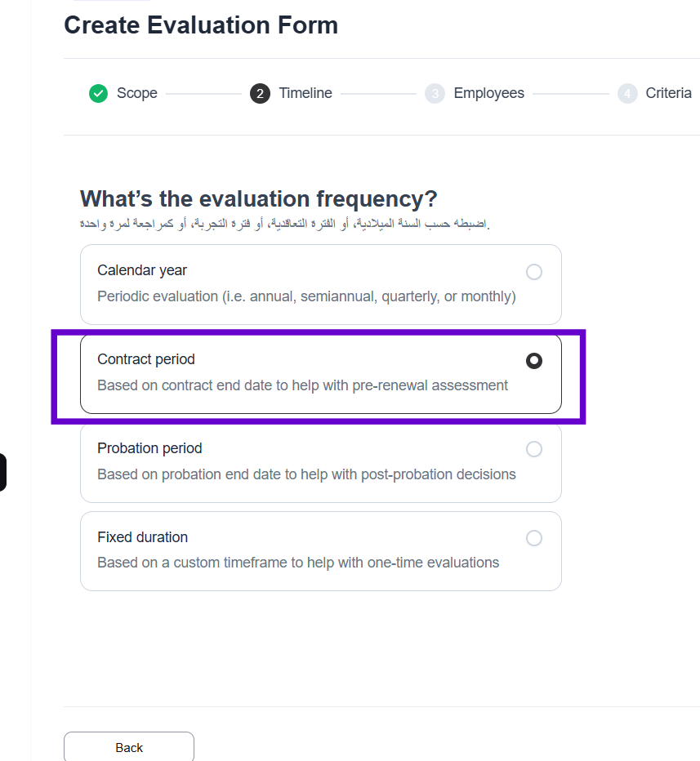Image resolution: width=700 pixels, height=761 pixels.
Task: Click the Create Evaluation Form page title
Action: pyautogui.click(x=201, y=25)
